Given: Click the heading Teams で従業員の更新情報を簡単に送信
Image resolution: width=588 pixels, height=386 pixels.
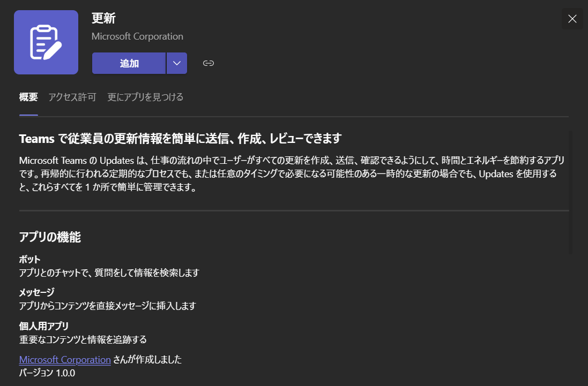Looking at the screenshot, I should coord(181,139).
